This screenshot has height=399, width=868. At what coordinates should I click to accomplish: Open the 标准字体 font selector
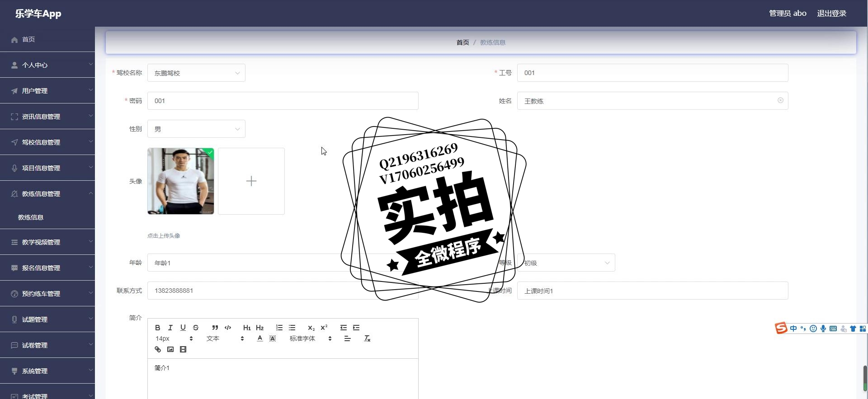tap(311, 338)
